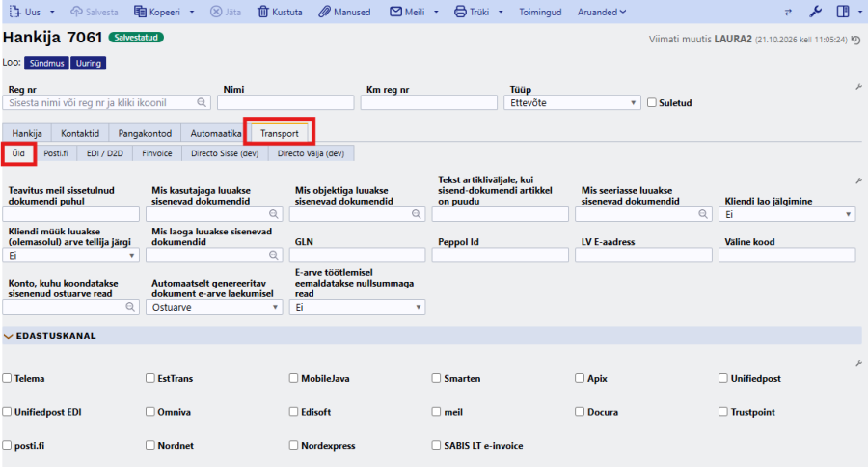This screenshot has height=467, width=868.
Task: Open the wrench settings icon in toolbar
Action: [815, 12]
